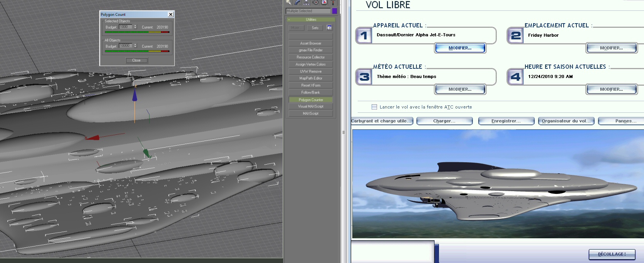
Task: Open Organisateur du vol...
Action: pyautogui.click(x=566, y=121)
